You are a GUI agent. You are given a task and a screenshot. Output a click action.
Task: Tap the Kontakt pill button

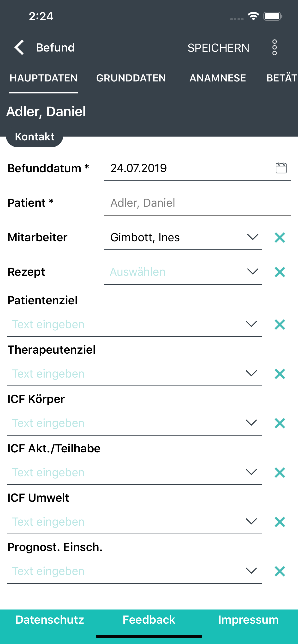(x=35, y=137)
